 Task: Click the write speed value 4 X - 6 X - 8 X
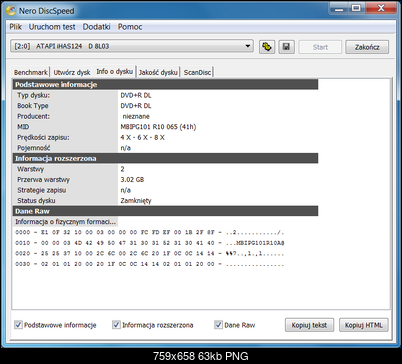[x=142, y=137]
